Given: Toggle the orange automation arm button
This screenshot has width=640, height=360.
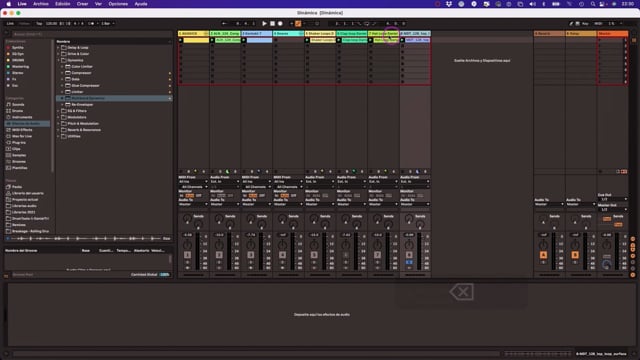Looking at the screenshot, I should pos(298,24).
